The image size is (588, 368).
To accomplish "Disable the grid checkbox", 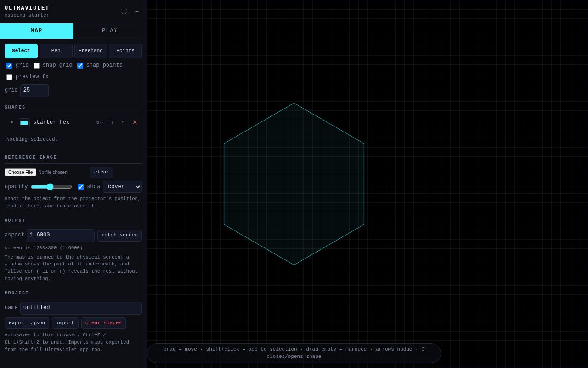I will 10,66.
